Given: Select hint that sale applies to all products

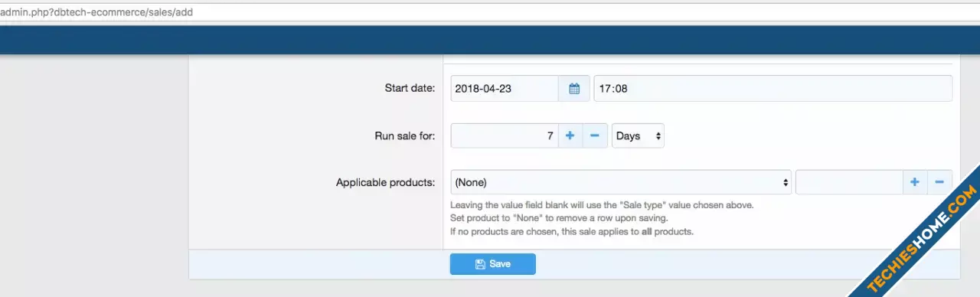Looking at the screenshot, I should (572, 231).
